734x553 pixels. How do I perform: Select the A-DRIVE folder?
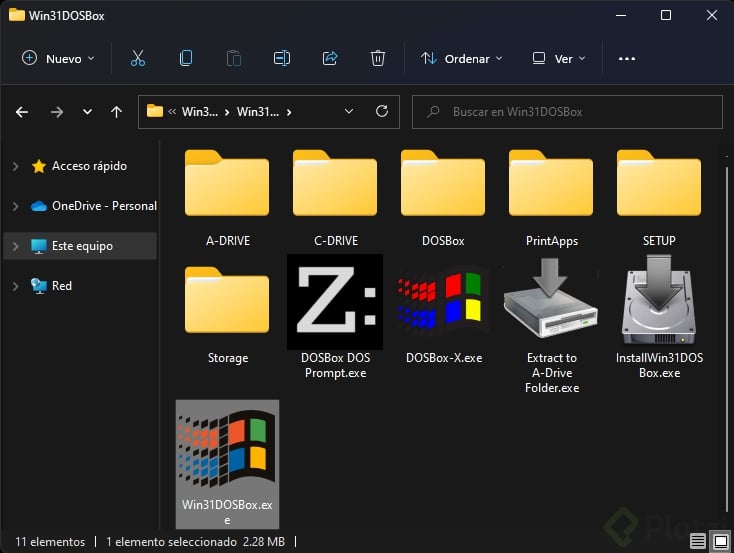tap(227, 199)
